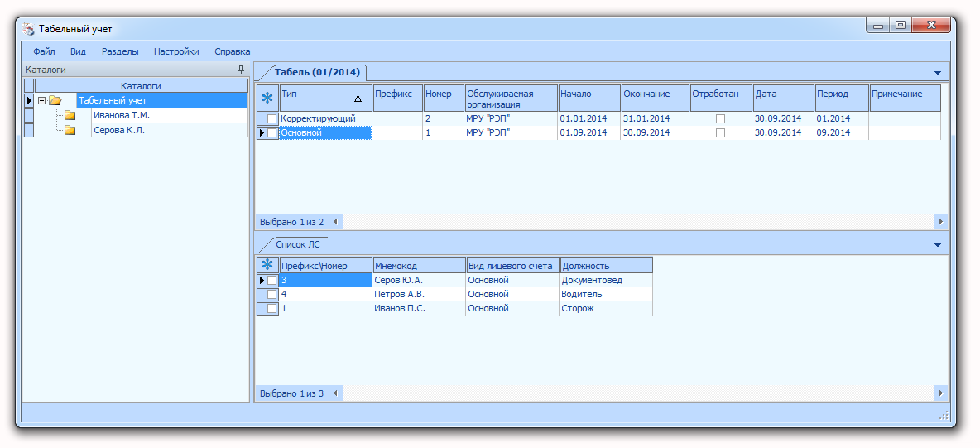Viewport: 980px width, 448px height.
Task: Click the open folder icon for Табельный учет
Action: (x=55, y=100)
